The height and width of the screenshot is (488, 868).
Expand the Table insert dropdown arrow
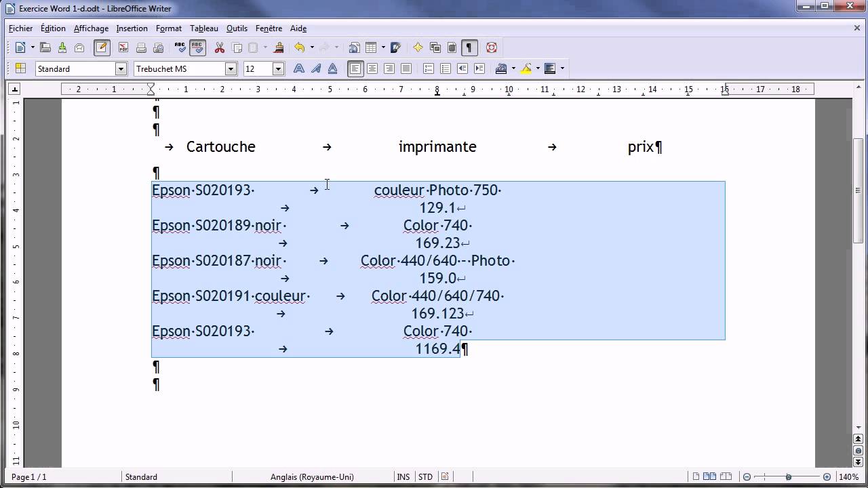pyautogui.click(x=383, y=47)
